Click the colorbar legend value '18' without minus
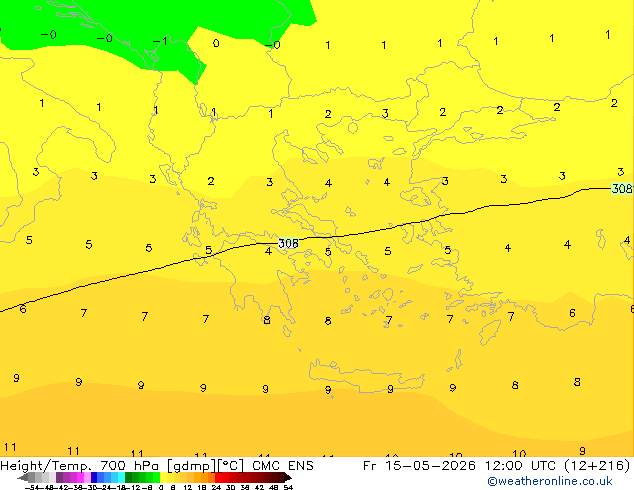634x490 pixels. [202, 487]
